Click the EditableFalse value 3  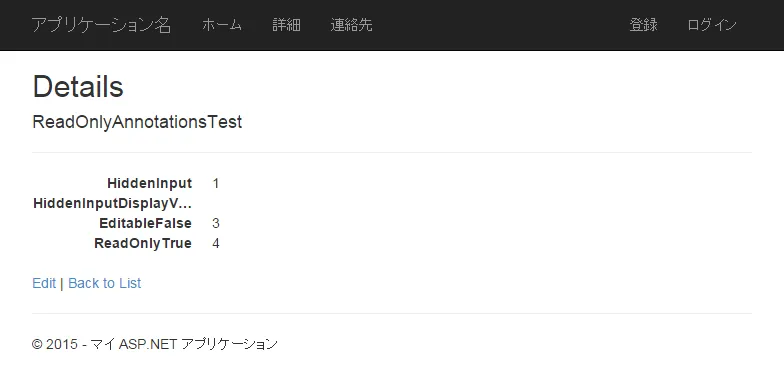(x=216, y=223)
